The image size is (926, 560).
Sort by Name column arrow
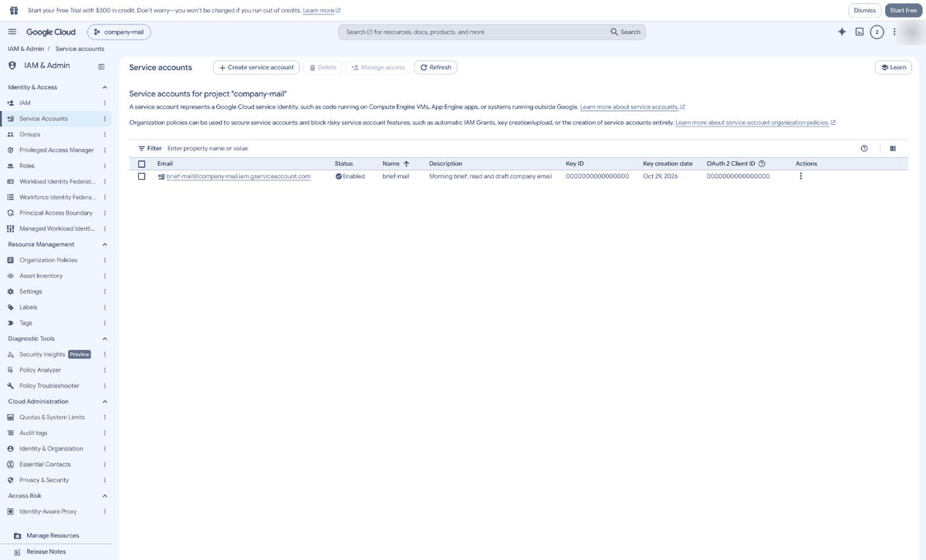(x=406, y=164)
